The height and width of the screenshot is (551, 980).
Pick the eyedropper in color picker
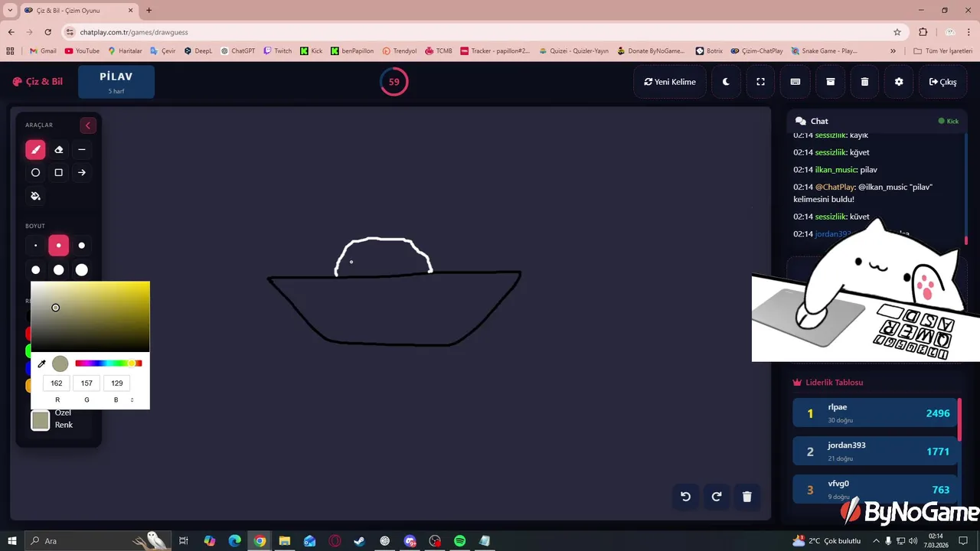[x=42, y=364]
